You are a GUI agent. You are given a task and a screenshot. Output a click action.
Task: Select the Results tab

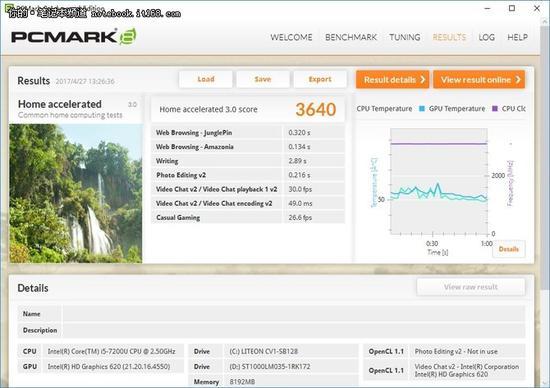pos(449,37)
